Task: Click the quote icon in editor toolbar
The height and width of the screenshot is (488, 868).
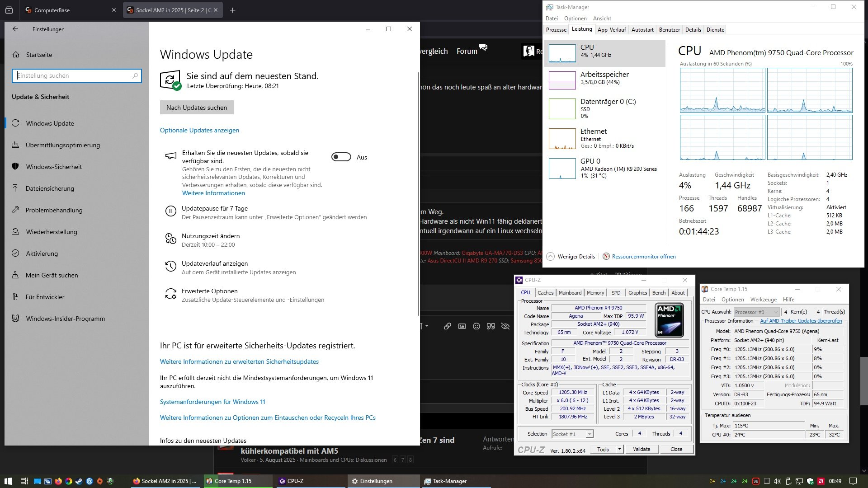Action: pos(491,326)
